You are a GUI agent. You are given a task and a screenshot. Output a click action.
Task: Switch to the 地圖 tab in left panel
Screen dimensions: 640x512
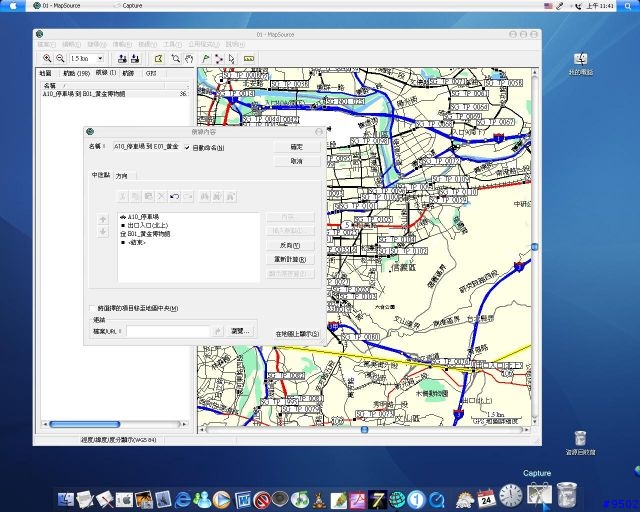[45, 73]
